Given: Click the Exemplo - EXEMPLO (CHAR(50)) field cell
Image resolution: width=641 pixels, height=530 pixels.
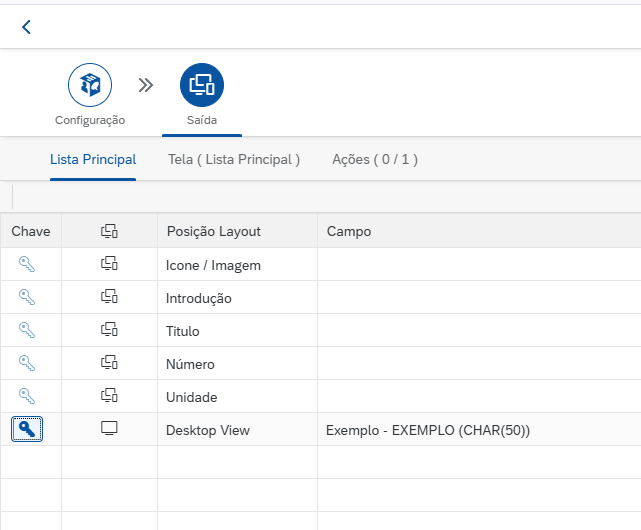Looking at the screenshot, I should pos(479,429).
